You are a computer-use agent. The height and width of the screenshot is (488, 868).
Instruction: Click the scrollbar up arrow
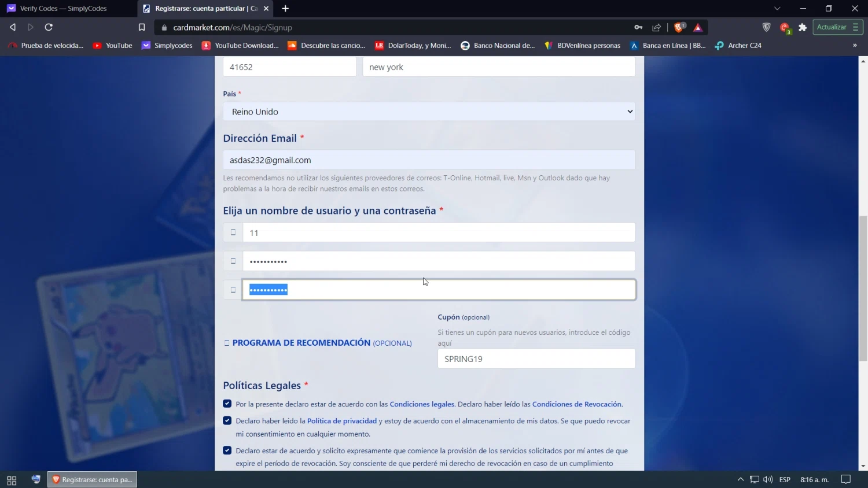863,61
